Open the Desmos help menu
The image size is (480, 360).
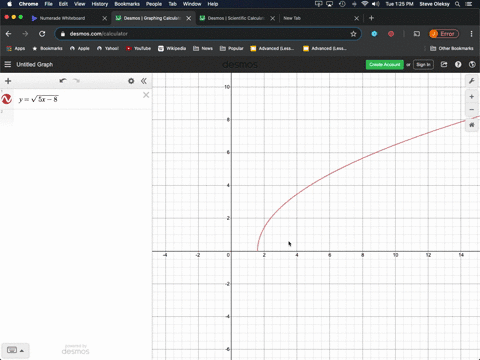458,64
